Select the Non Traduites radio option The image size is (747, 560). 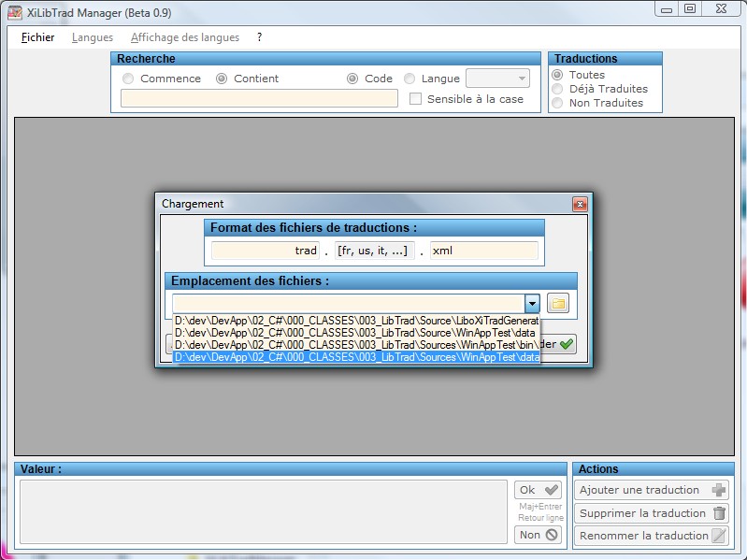click(x=557, y=103)
